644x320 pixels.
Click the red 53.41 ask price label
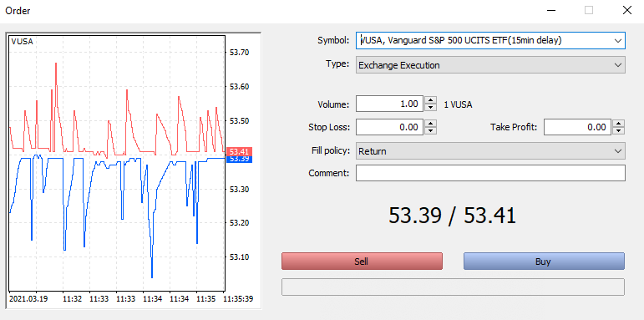tap(239, 151)
